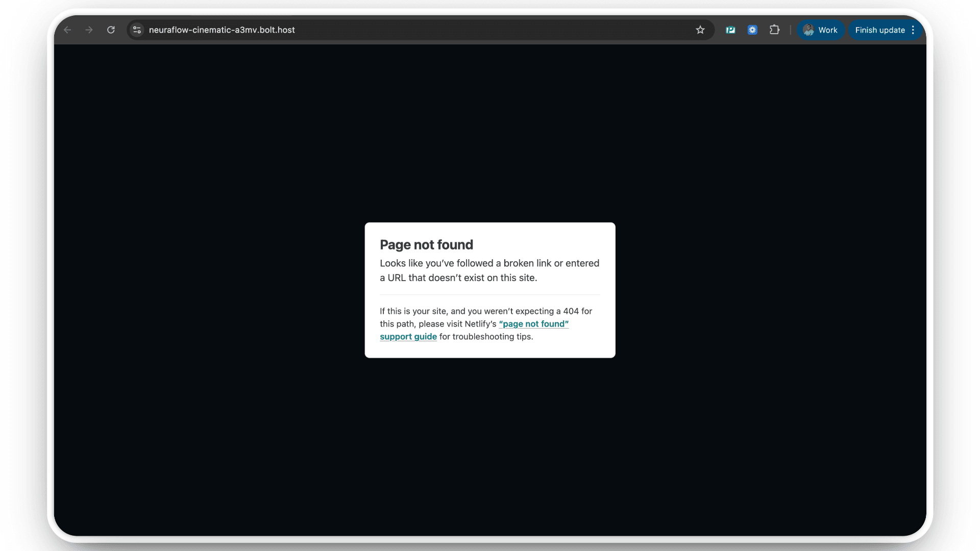Click the "If this is your site" paragraph

[x=486, y=324]
